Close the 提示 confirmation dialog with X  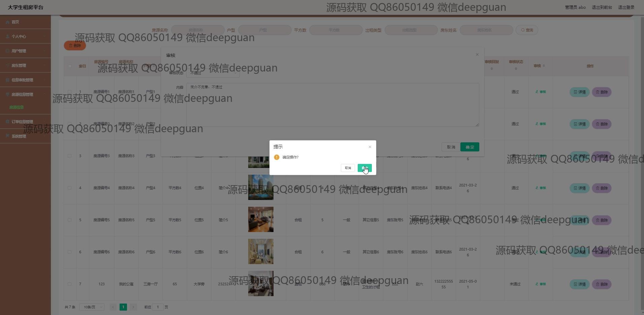[x=370, y=147]
